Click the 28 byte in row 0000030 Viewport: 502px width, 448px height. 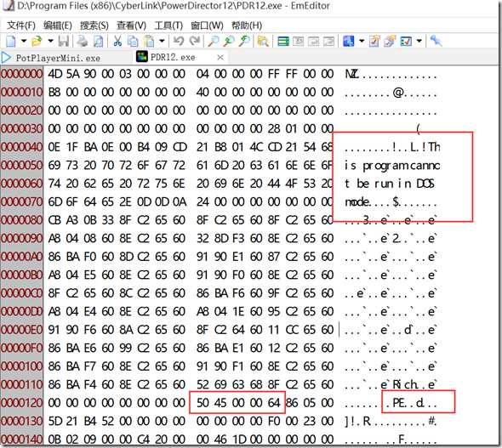point(274,128)
